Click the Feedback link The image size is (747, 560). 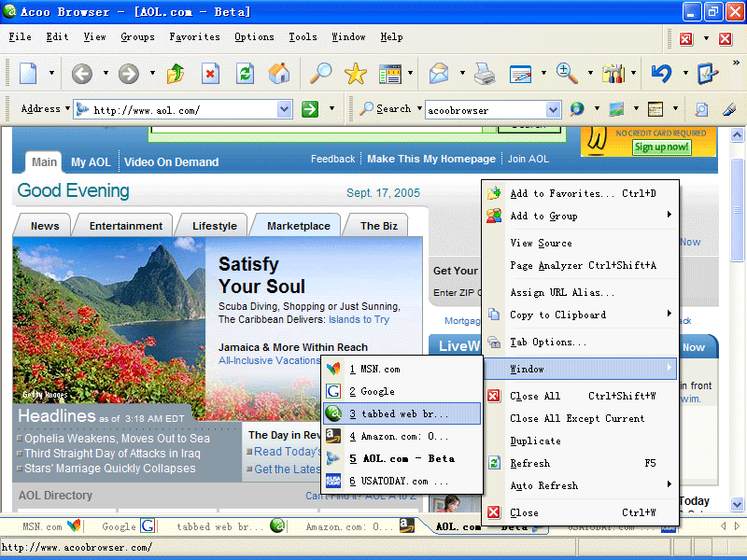tap(332, 159)
